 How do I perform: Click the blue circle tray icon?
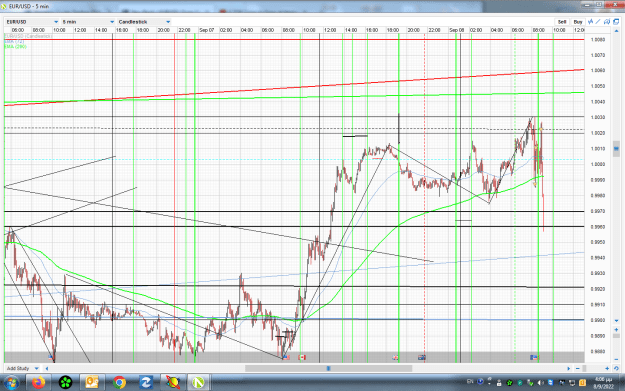(480, 381)
